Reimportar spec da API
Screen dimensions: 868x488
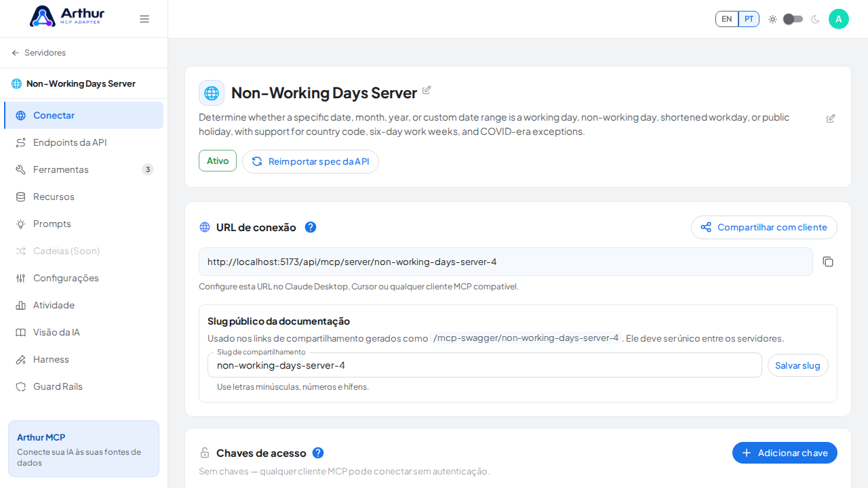[311, 161]
